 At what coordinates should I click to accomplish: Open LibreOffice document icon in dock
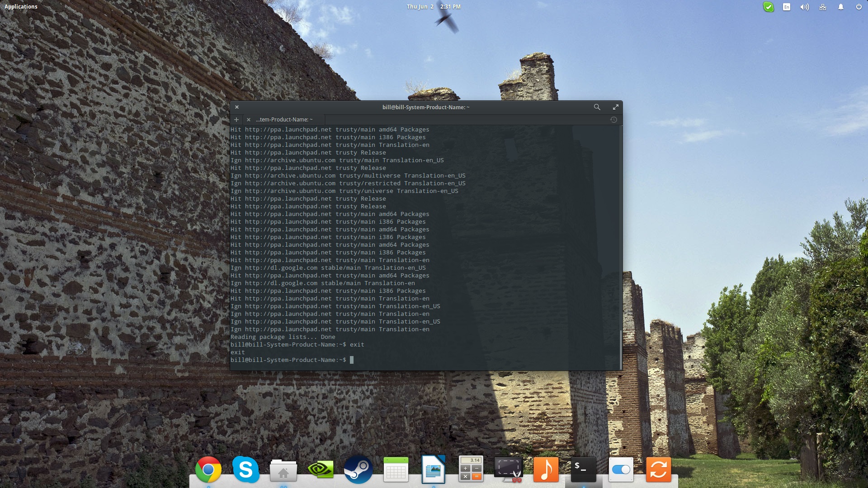point(433,470)
